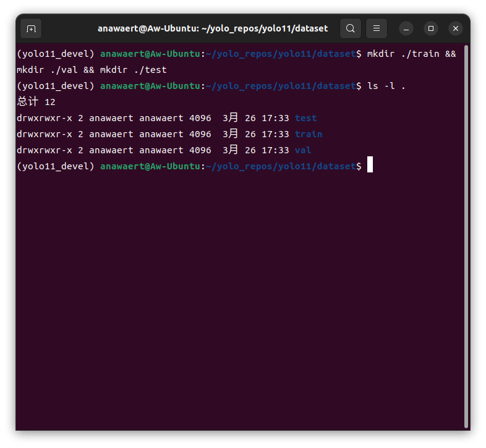Click the '总计 12' output line

tap(36, 102)
